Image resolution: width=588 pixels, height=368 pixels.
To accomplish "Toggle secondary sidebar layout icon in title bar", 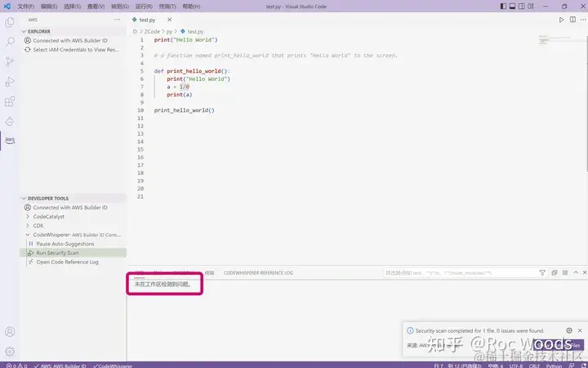I will (522, 7).
